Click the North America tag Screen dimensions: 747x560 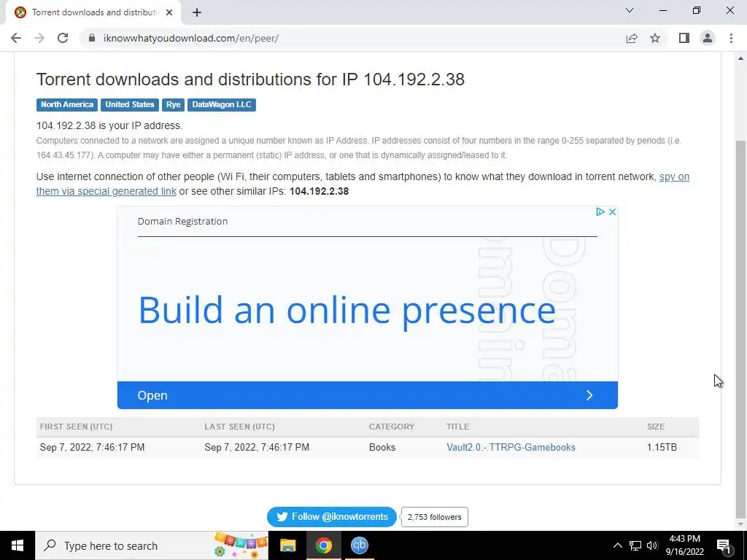(x=67, y=105)
